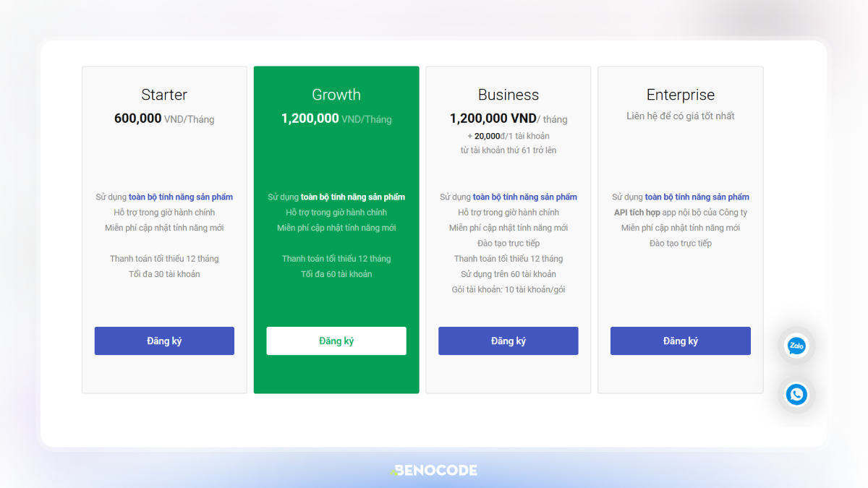This screenshot has height=488, width=868.
Task: Sign up for the Business plan
Action: click(x=509, y=341)
